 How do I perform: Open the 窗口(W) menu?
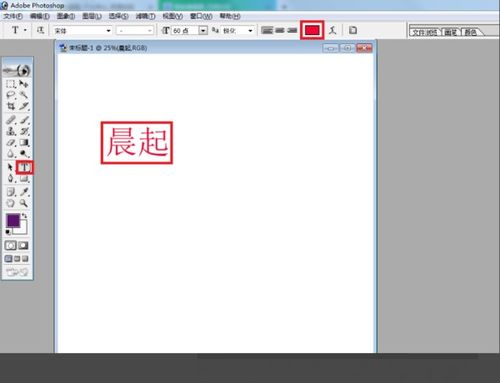point(201,16)
